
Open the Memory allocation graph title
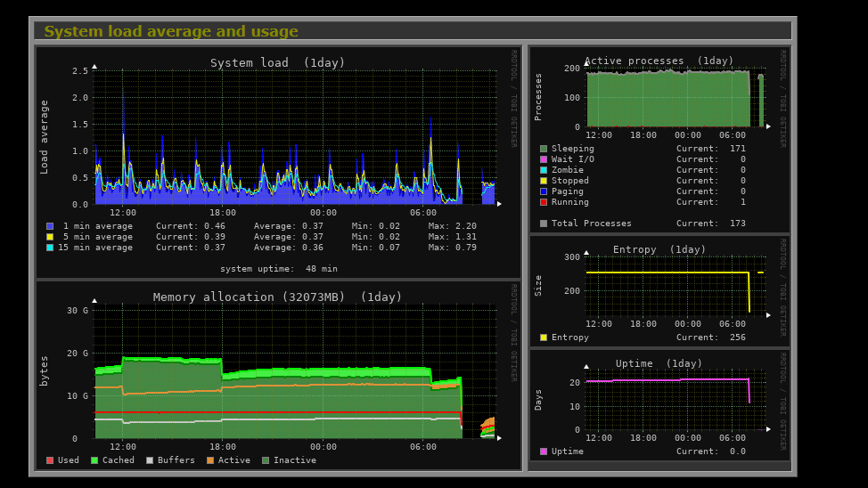[x=277, y=297]
